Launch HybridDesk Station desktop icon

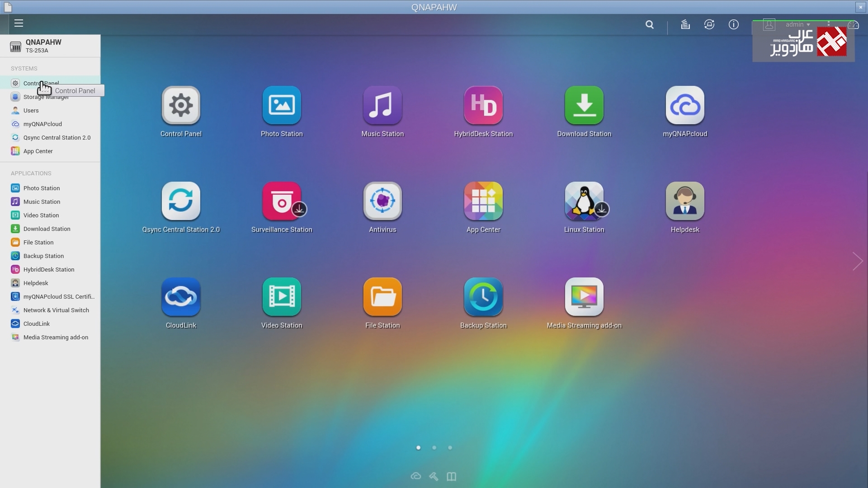[483, 105]
